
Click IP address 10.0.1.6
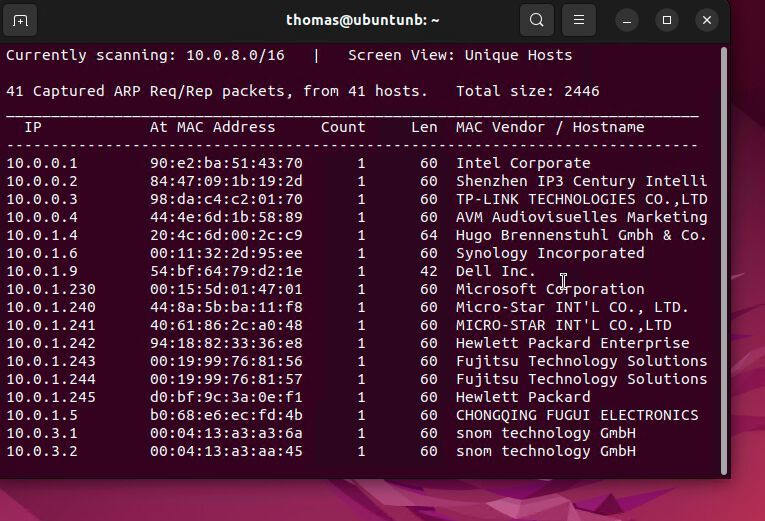click(41, 253)
